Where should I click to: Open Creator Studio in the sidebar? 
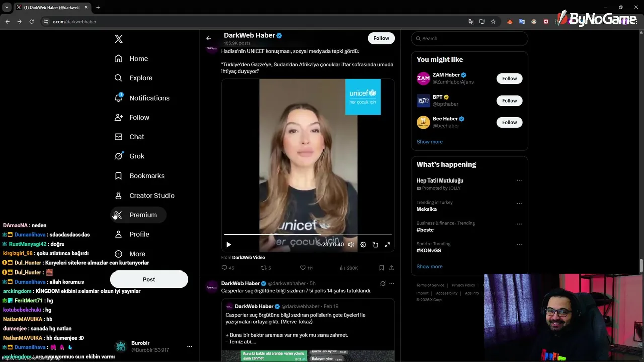[x=144, y=196]
